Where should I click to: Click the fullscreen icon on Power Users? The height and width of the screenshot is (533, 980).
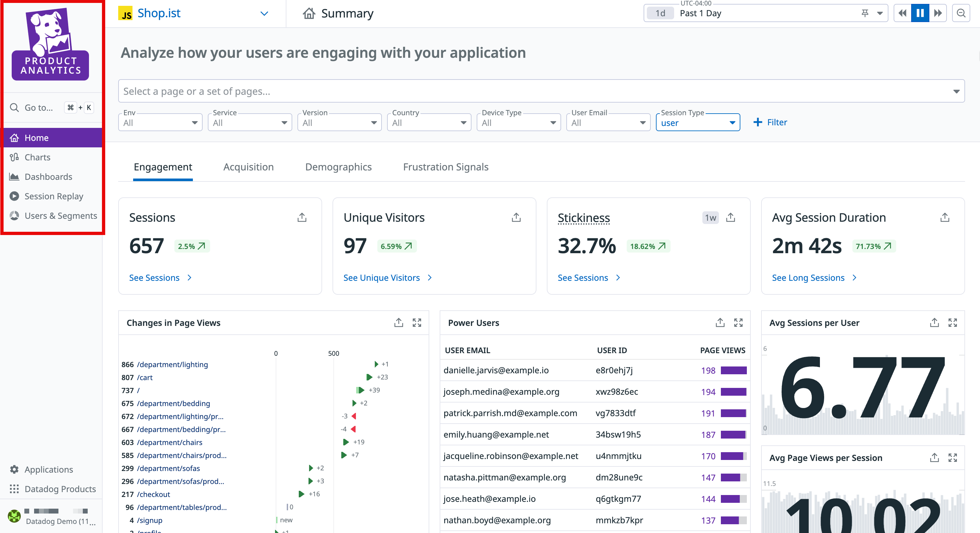[738, 323]
